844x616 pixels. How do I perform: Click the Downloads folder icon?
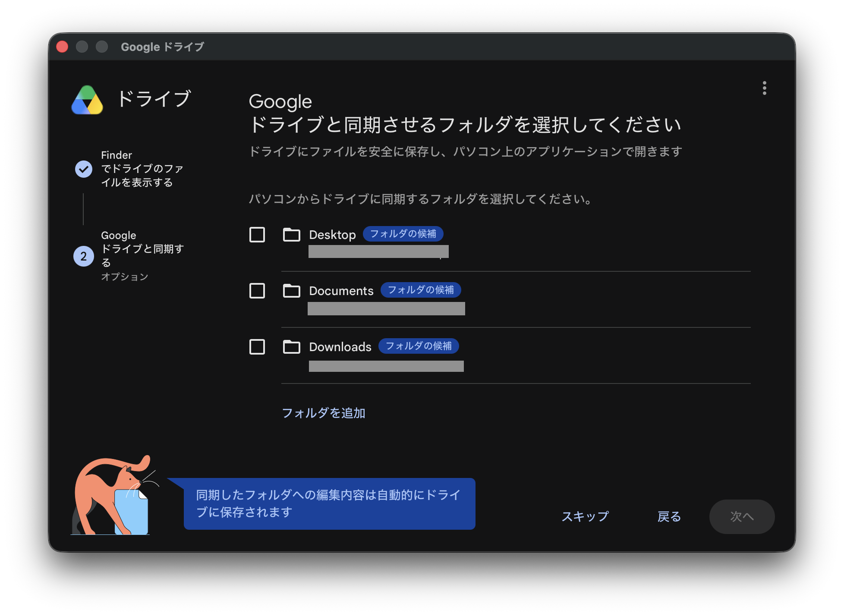pyautogui.click(x=292, y=347)
